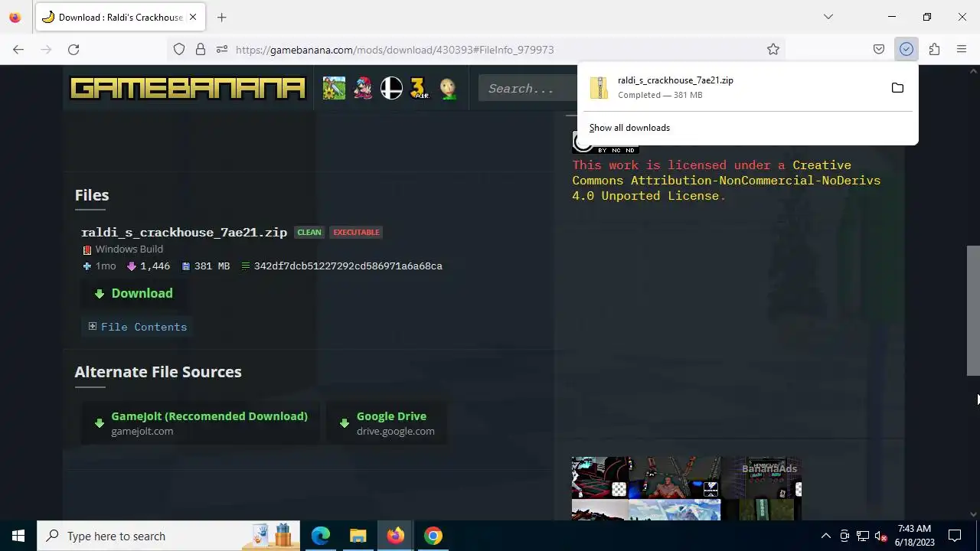Show hidden system tray icons
This screenshot has height=551, width=980.
click(825, 536)
